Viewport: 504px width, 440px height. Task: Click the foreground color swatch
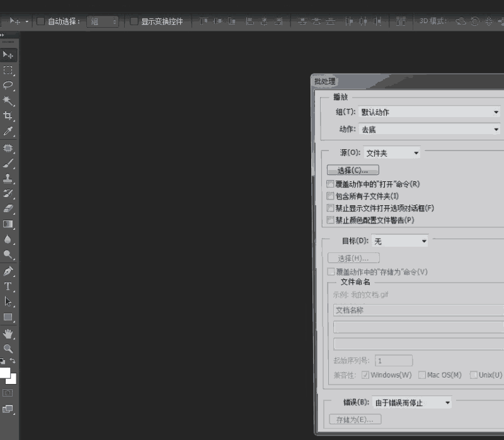coord(5,373)
